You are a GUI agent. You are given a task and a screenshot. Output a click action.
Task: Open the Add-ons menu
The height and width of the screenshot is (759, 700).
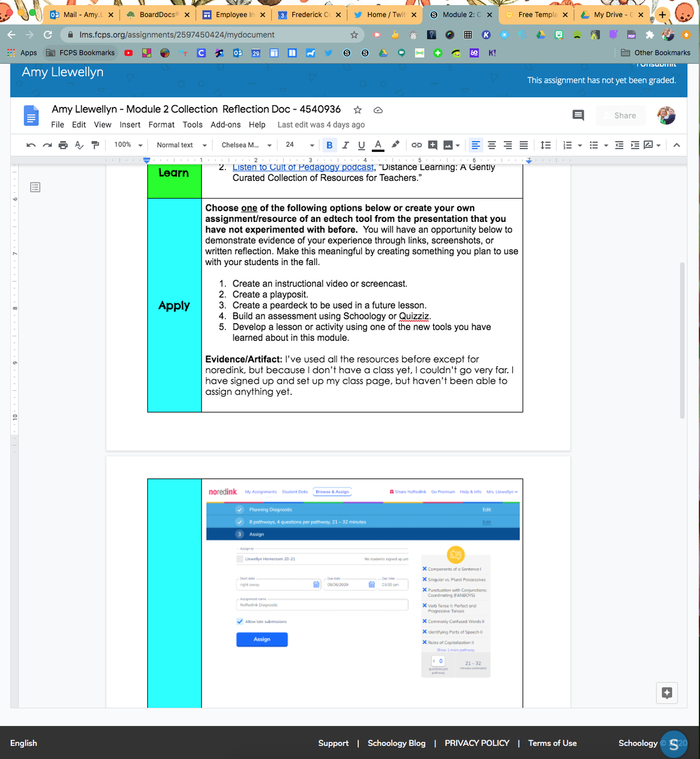226,125
